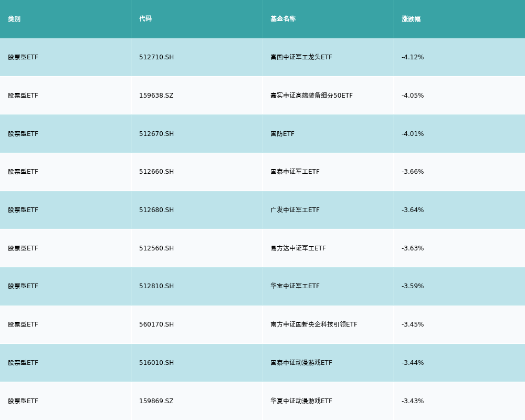This screenshot has width=525, height=420.
Task: Select fund code 512710.SH
Action: pos(156,57)
